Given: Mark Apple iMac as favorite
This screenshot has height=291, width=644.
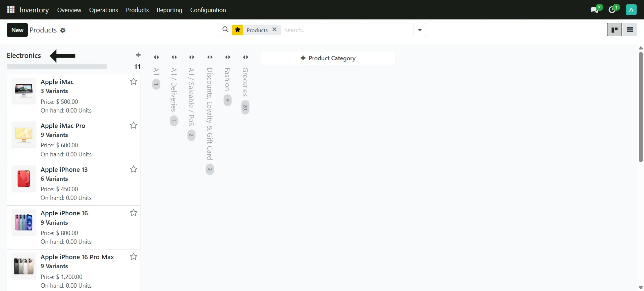Looking at the screenshot, I should click(x=133, y=81).
